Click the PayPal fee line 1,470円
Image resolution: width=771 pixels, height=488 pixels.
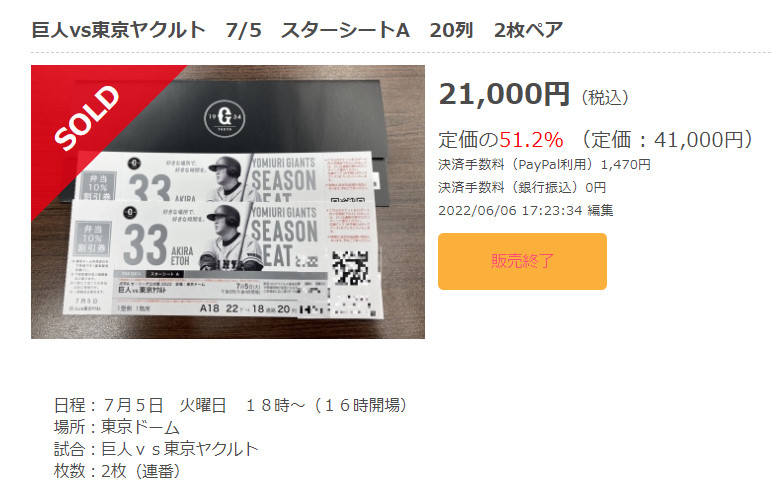point(544,164)
